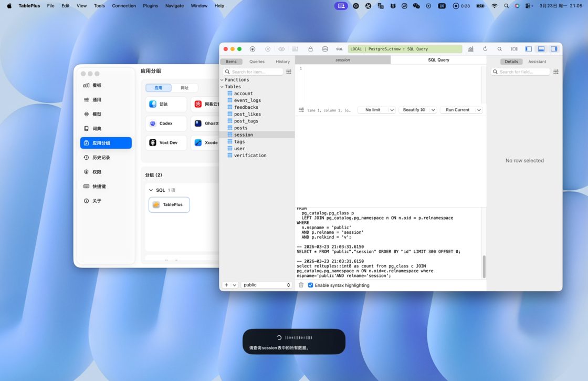Open the public schema selector
Screen dimensions: 588x381
coord(266,285)
